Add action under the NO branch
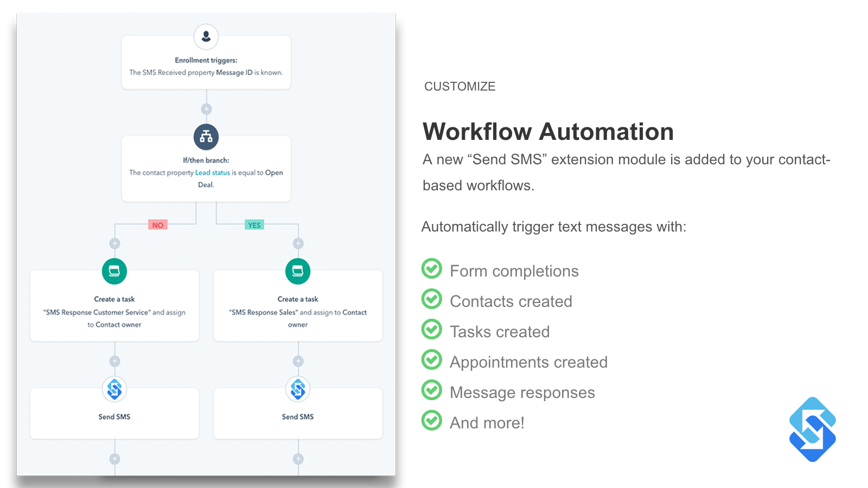Viewport: 868px width, 488px height. 114,243
